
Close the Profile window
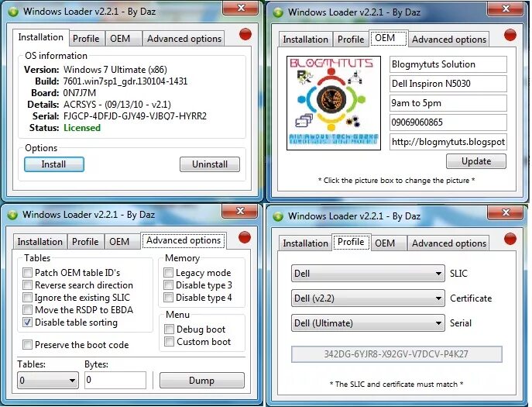pyautogui.click(x=506, y=212)
